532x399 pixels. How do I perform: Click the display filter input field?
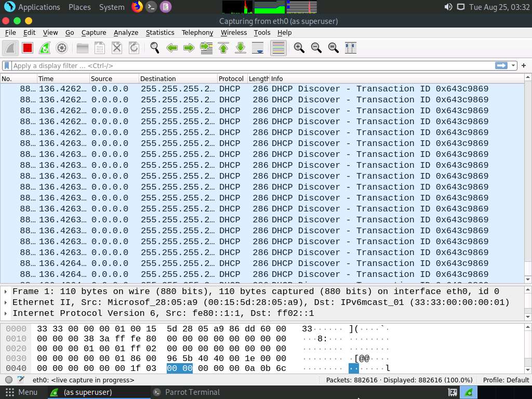pos(253,65)
